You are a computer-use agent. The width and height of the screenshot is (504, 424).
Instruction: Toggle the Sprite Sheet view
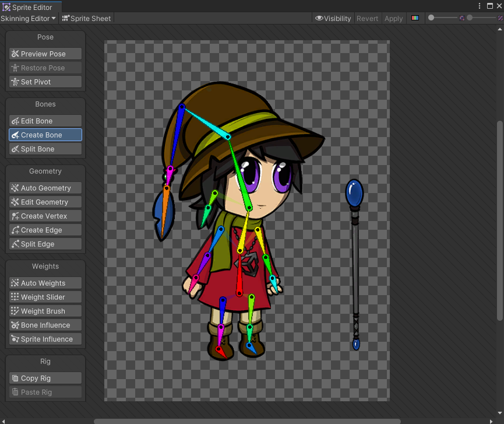pos(86,18)
